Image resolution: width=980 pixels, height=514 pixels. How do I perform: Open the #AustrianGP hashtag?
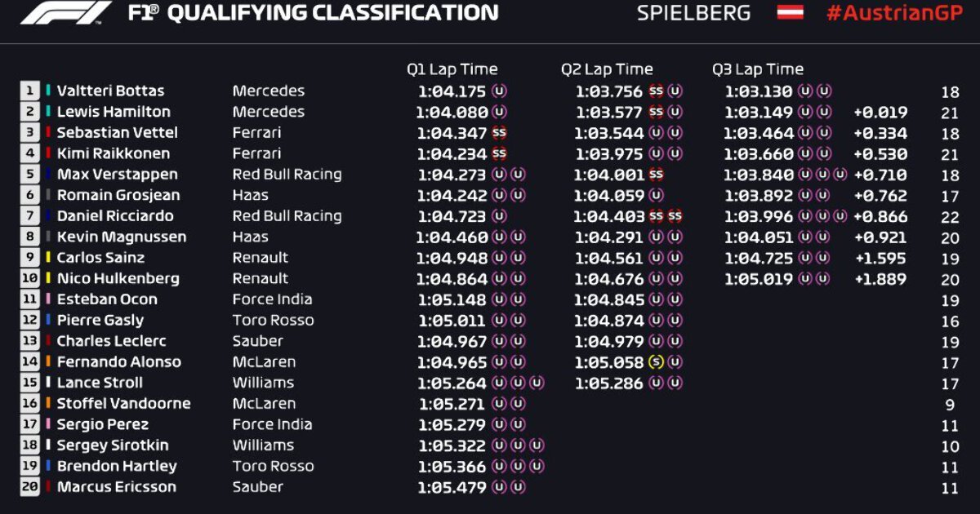point(896,13)
